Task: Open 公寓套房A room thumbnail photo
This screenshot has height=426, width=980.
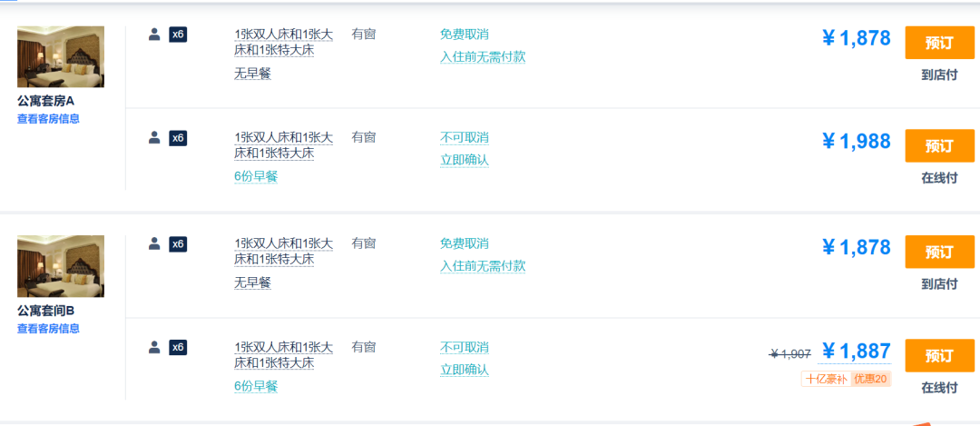Action: (61, 56)
